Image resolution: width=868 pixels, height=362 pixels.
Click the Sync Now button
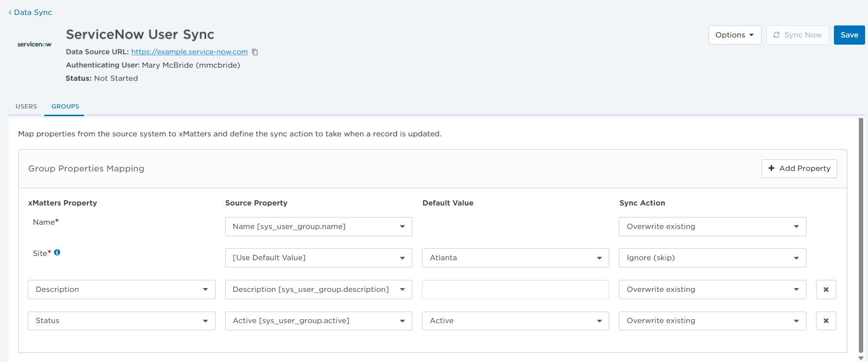[797, 35]
